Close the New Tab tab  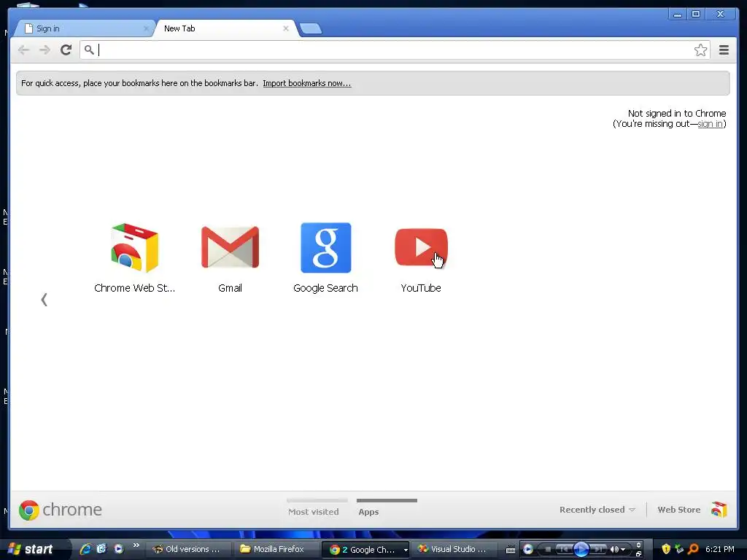pos(286,28)
